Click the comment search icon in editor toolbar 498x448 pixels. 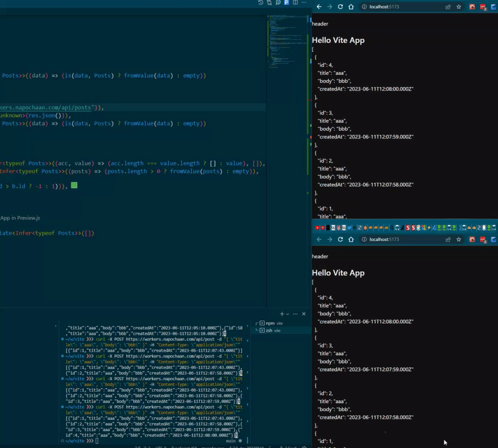tap(278, 2)
